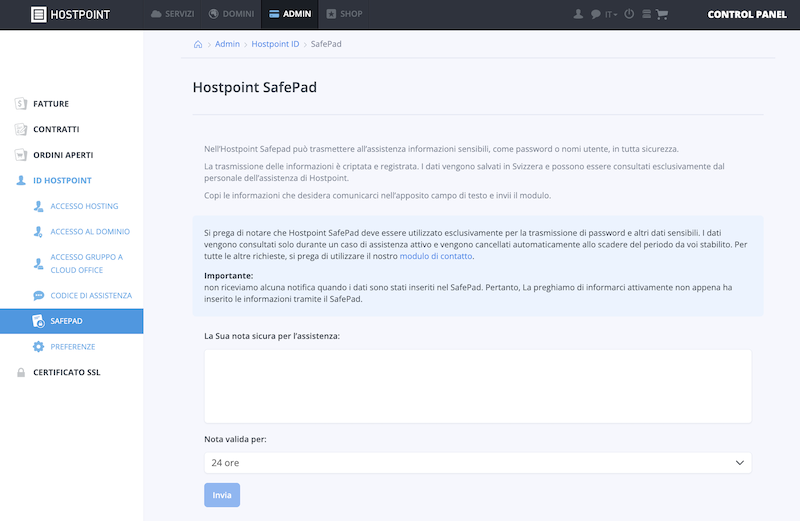Click the ID Hostpoint person icon

[x=21, y=180]
